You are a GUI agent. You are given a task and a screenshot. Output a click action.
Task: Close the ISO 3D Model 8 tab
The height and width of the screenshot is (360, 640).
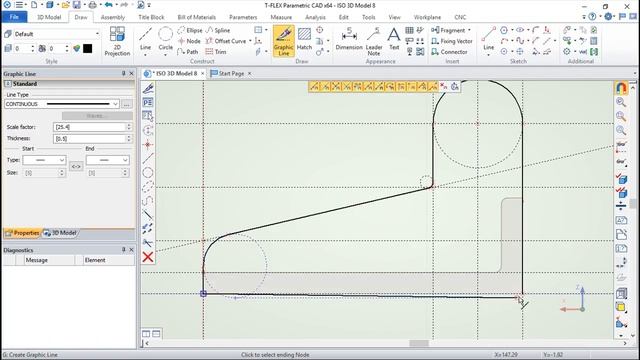point(202,73)
